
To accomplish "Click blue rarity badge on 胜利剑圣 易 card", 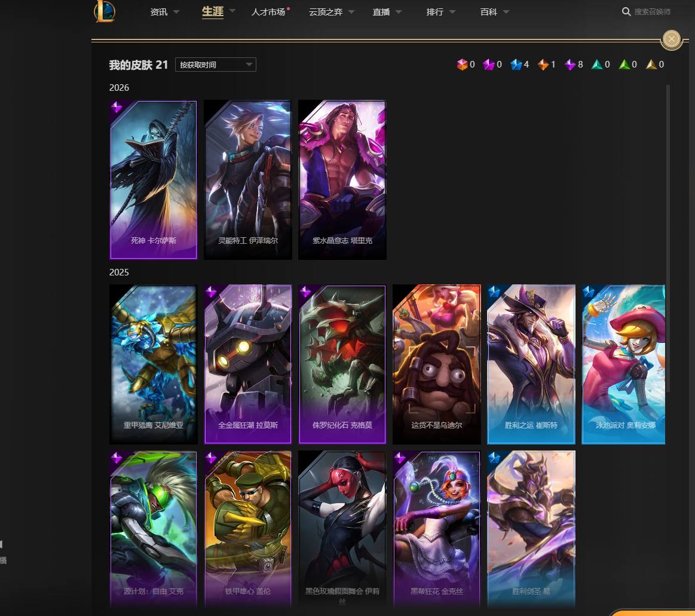I will [x=494, y=458].
